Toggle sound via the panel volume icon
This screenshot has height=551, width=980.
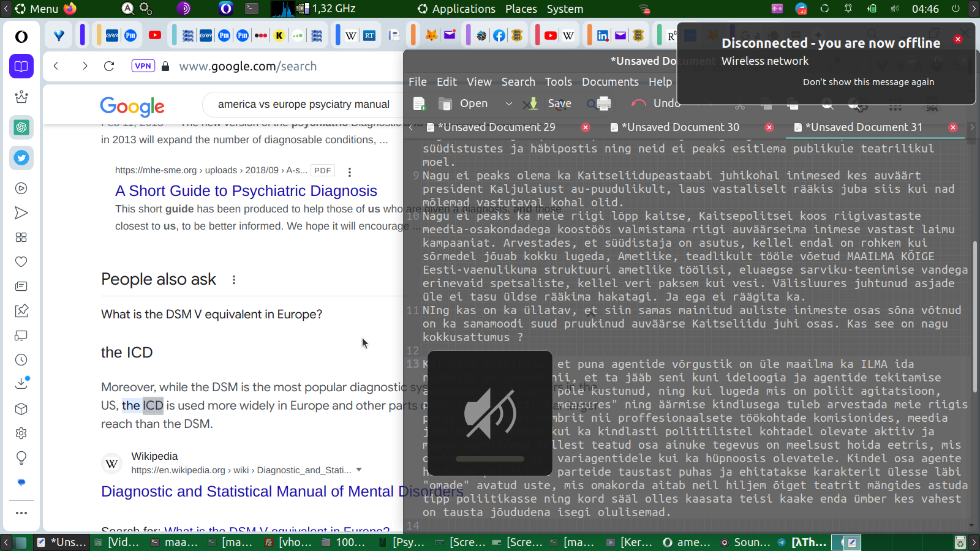pyautogui.click(x=895, y=9)
